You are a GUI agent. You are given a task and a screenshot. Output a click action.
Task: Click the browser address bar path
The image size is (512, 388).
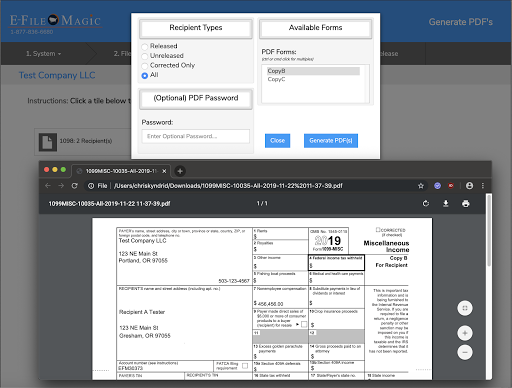(x=228, y=186)
